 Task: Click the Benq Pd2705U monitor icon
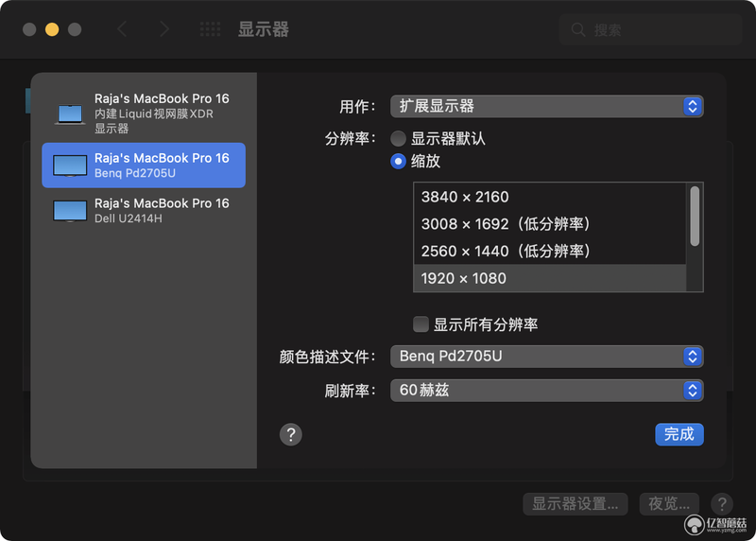click(x=70, y=166)
